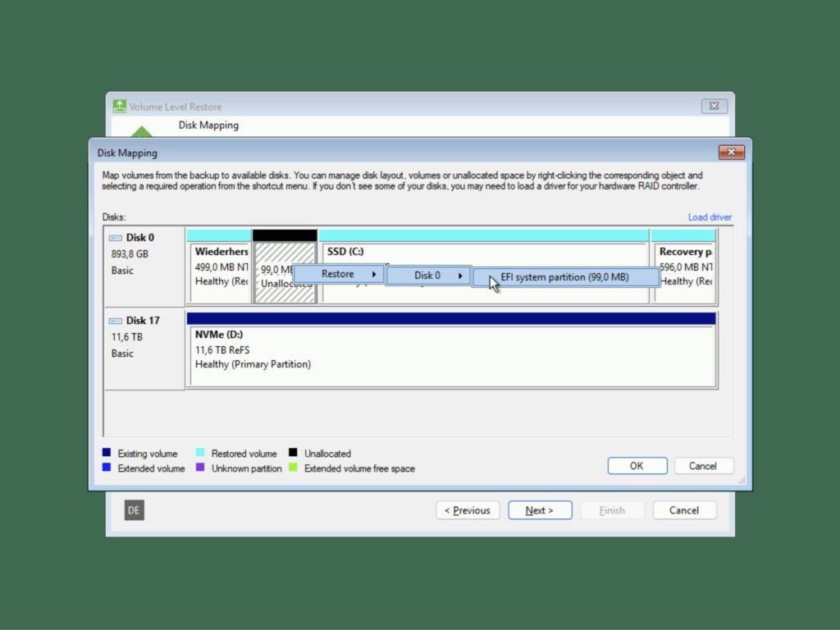Click the black Unallocated legend square

(292, 453)
